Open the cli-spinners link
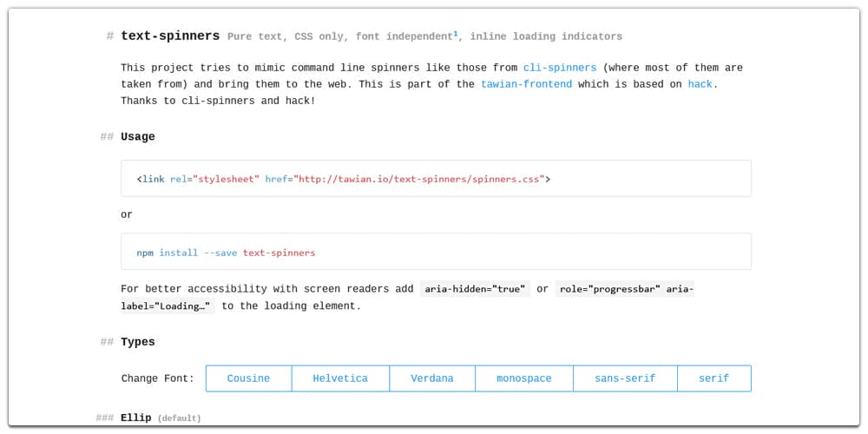The width and height of the screenshot is (868, 434). pos(559,68)
